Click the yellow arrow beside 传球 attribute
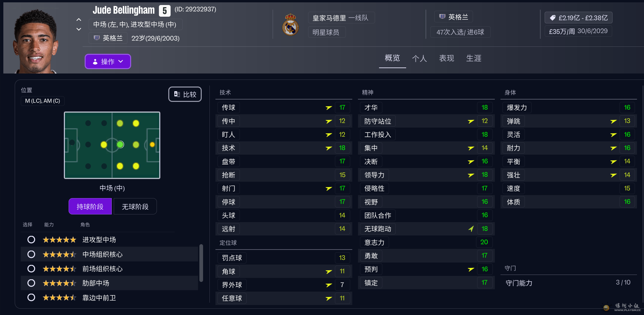The height and width of the screenshot is (315, 644). coord(329,108)
